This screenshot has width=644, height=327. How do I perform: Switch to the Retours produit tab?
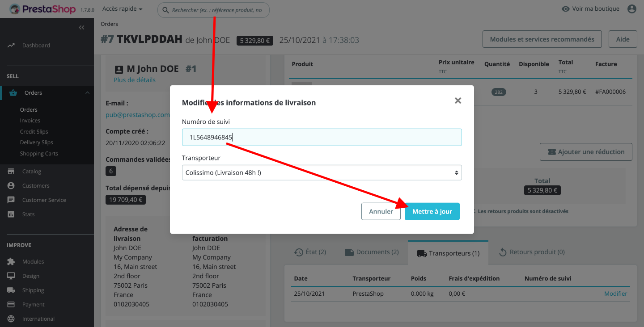click(531, 252)
